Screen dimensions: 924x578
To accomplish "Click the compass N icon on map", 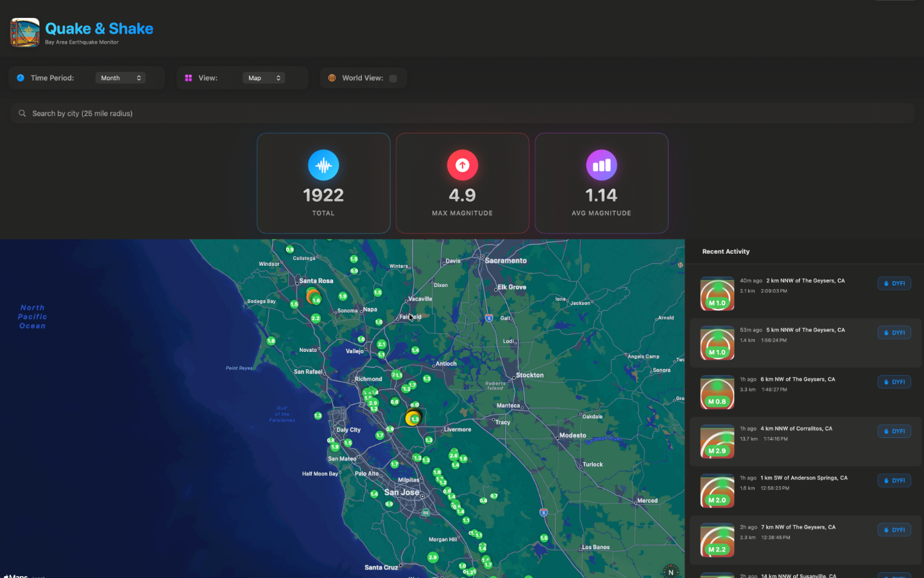I will (671, 572).
